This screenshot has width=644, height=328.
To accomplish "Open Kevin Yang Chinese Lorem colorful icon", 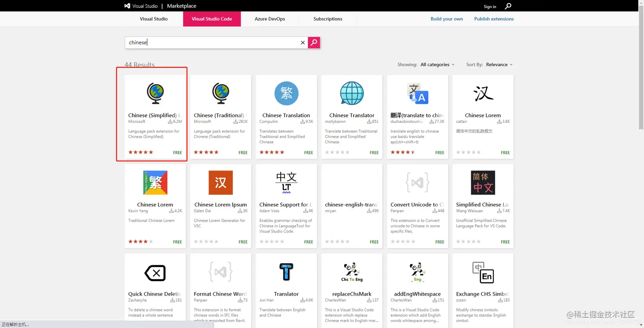I will pyautogui.click(x=155, y=183).
